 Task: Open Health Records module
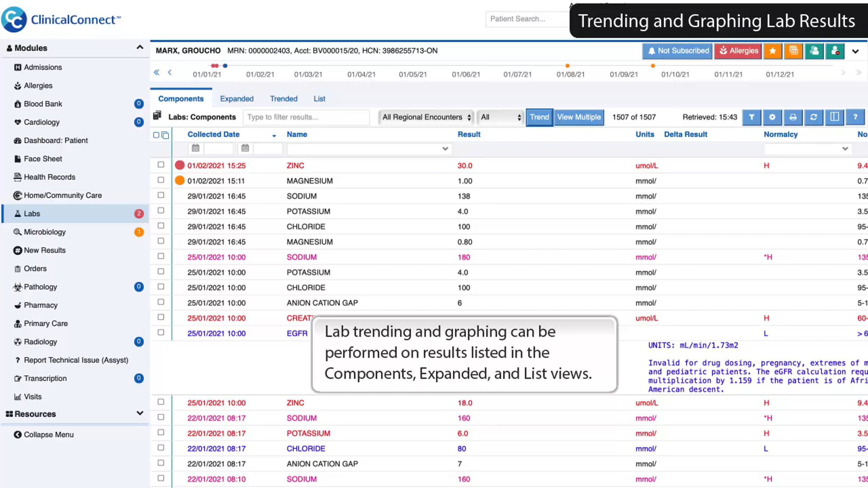coord(50,177)
